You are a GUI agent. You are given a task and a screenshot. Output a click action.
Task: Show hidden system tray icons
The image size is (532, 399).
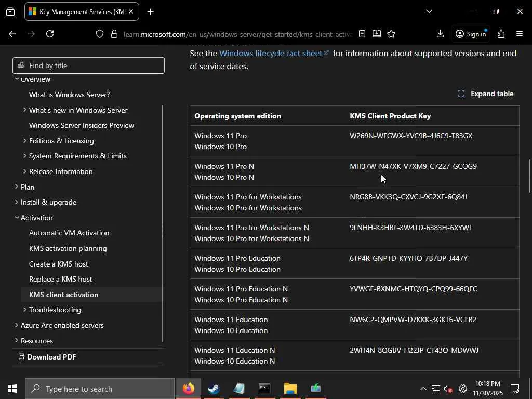click(x=423, y=389)
